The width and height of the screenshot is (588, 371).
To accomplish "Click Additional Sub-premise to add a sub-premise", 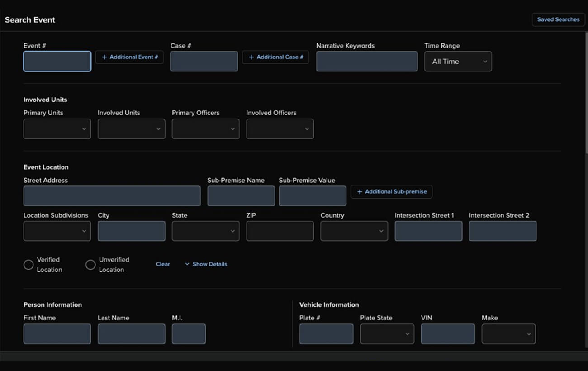I will (x=391, y=192).
